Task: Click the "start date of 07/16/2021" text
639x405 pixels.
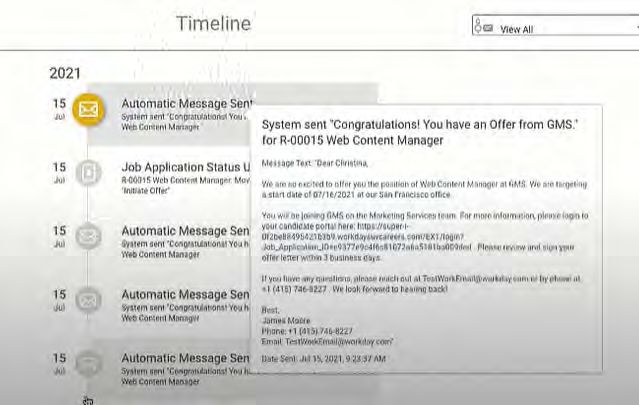Action: coord(311,195)
